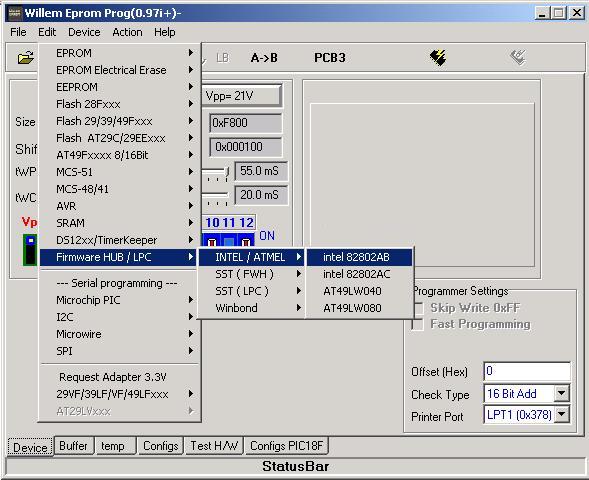
Task: Open 29VF/39LF/VF/49LFxxx menu entry
Action: point(120,394)
